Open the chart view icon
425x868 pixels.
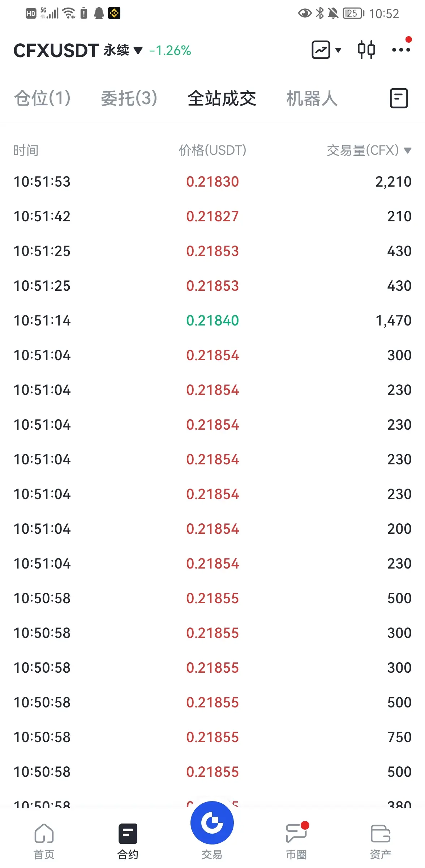coord(321,50)
